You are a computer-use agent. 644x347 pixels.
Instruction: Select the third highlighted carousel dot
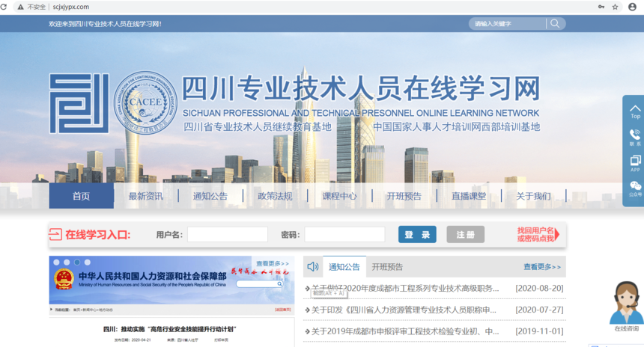pyautogui.click(x=77, y=262)
